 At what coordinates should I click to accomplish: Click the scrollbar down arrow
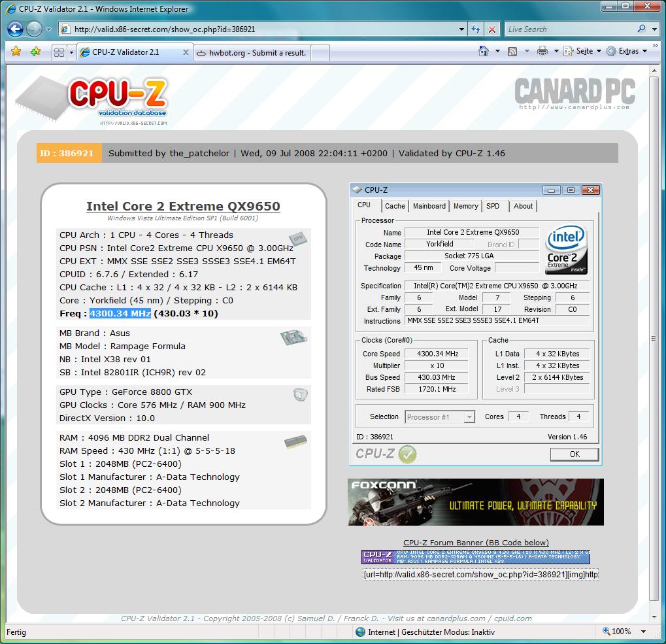click(x=654, y=617)
